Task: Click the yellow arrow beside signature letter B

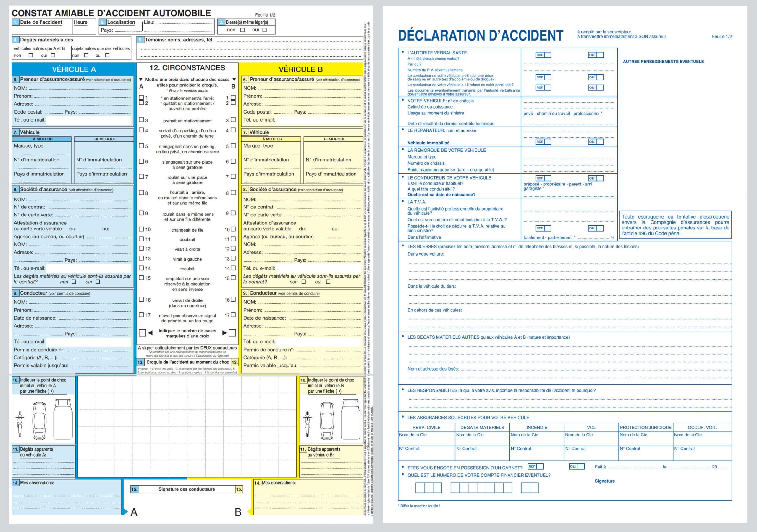Action: 250,512
